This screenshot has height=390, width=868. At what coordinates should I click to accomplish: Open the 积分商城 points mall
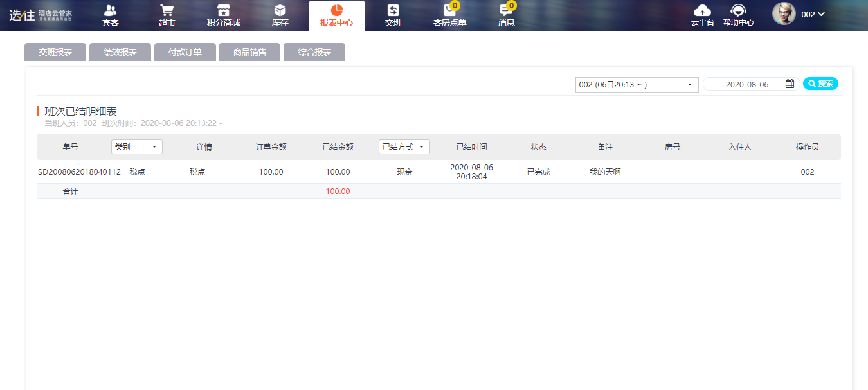pos(223,16)
